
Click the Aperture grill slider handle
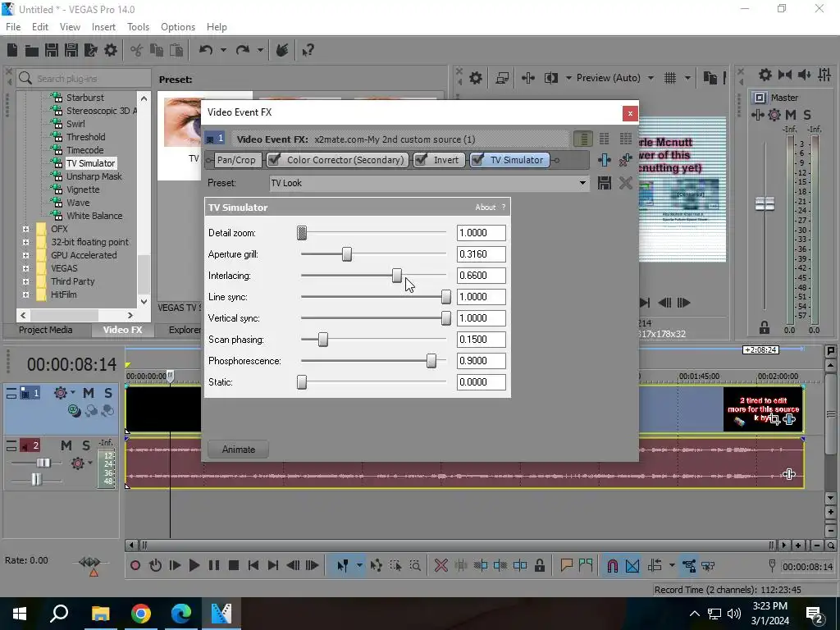coord(347,254)
